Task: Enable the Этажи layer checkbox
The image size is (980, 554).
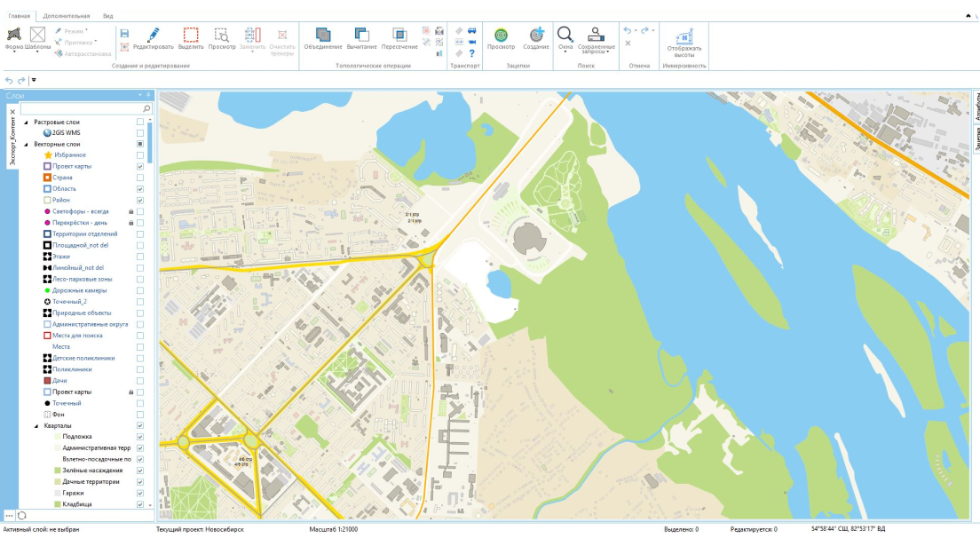Action: (x=140, y=257)
